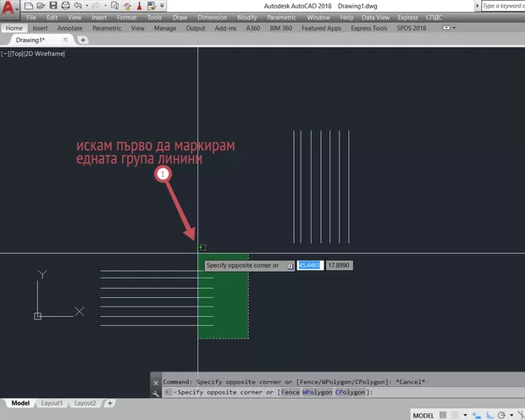Toggle ortho mode in status bar

[x=489, y=415]
